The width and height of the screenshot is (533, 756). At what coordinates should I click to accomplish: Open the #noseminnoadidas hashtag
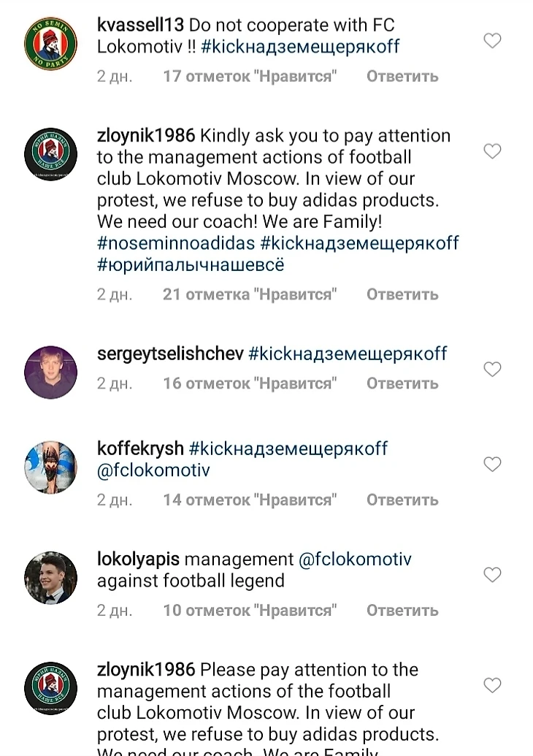tap(176, 243)
